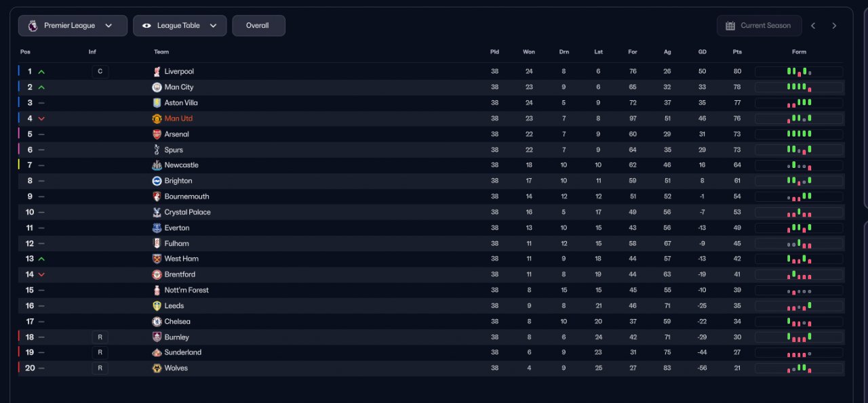Expand the League Table view dropdown

click(x=180, y=26)
